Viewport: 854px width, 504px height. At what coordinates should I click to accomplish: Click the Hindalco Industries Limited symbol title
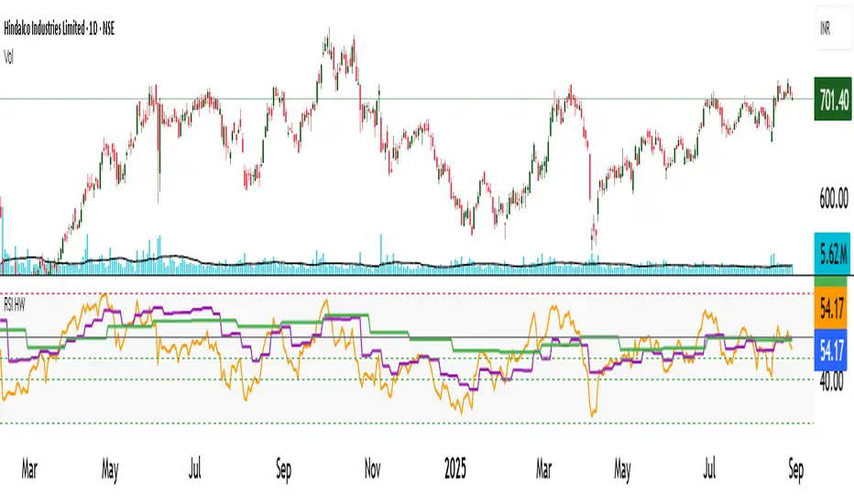click(59, 29)
